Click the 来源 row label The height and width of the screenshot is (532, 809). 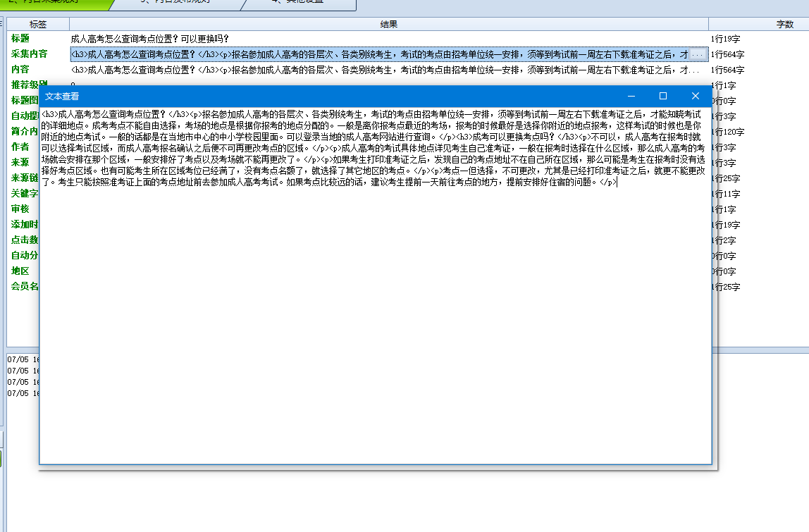pyautogui.click(x=20, y=163)
